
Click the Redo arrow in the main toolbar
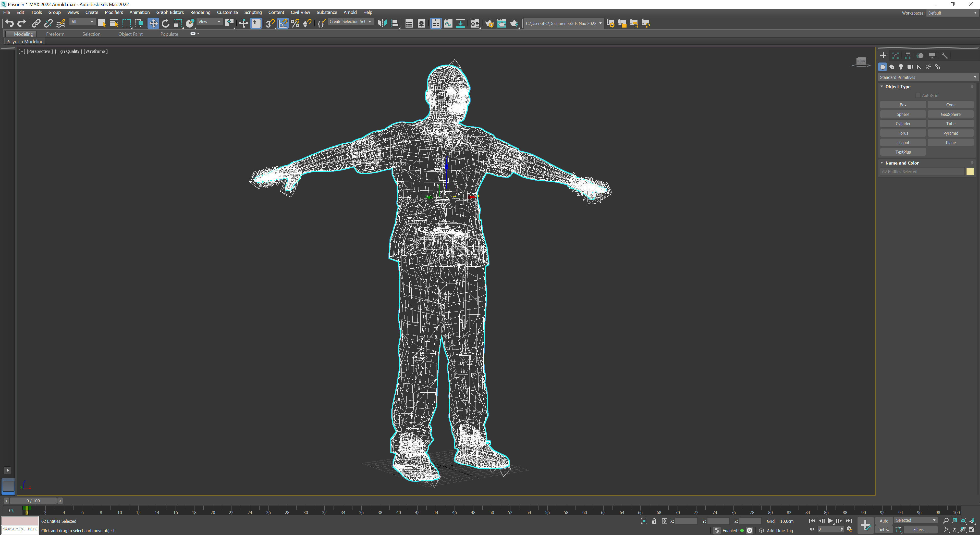coord(22,23)
